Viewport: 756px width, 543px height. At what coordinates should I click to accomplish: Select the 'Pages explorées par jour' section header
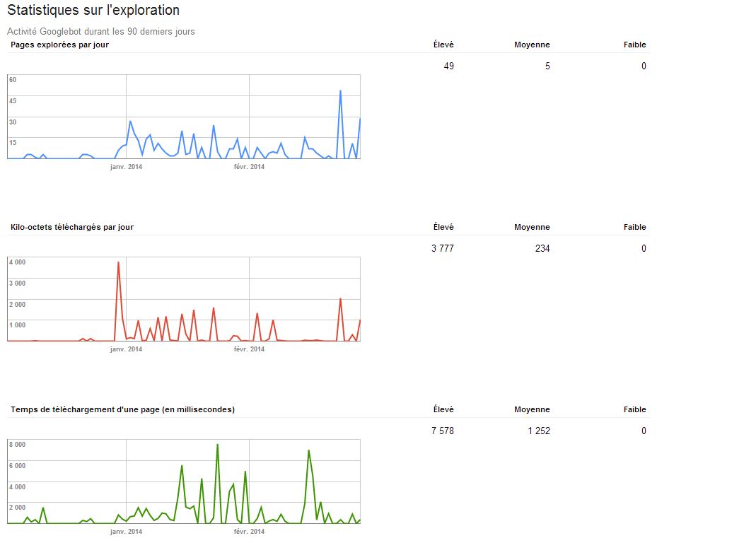[60, 44]
